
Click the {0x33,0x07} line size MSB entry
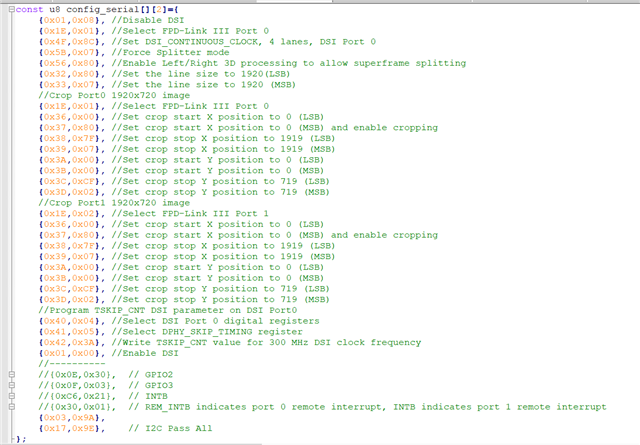(x=72, y=85)
